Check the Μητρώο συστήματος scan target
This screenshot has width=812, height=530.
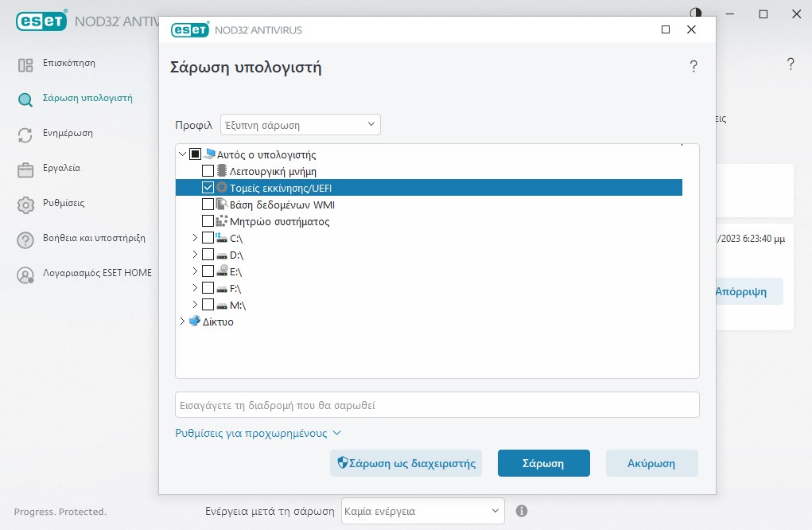[209, 220]
